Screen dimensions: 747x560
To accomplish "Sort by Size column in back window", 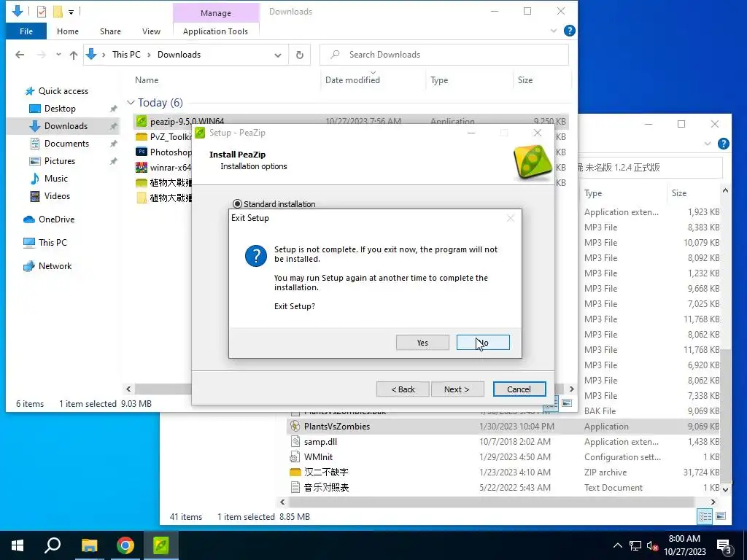I will click(x=679, y=193).
